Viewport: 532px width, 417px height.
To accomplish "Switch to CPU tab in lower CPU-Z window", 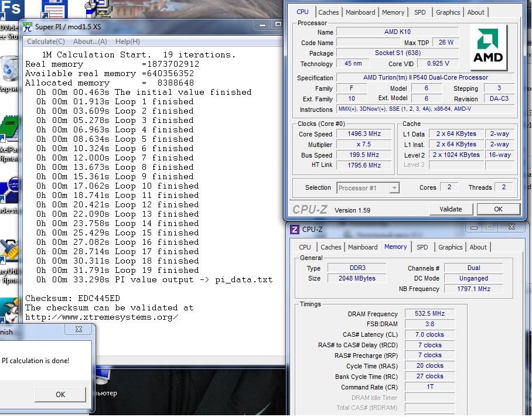I will click(305, 247).
